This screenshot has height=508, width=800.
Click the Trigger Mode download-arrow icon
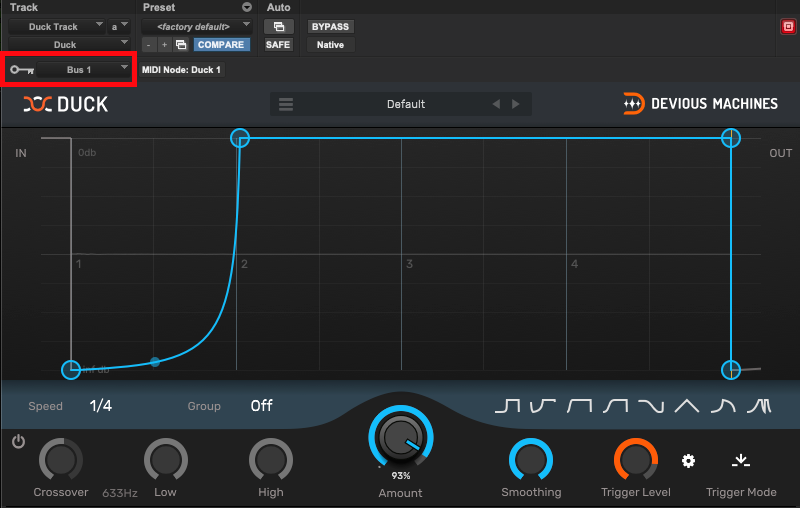740,461
